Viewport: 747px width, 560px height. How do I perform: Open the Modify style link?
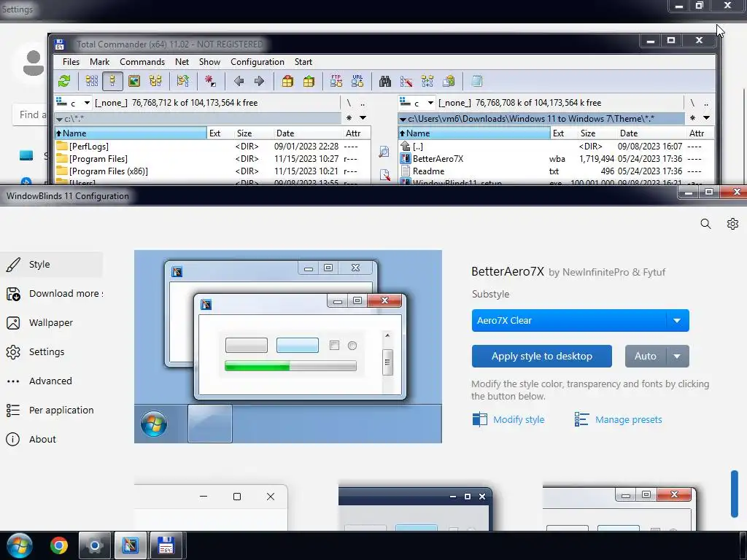508,419
